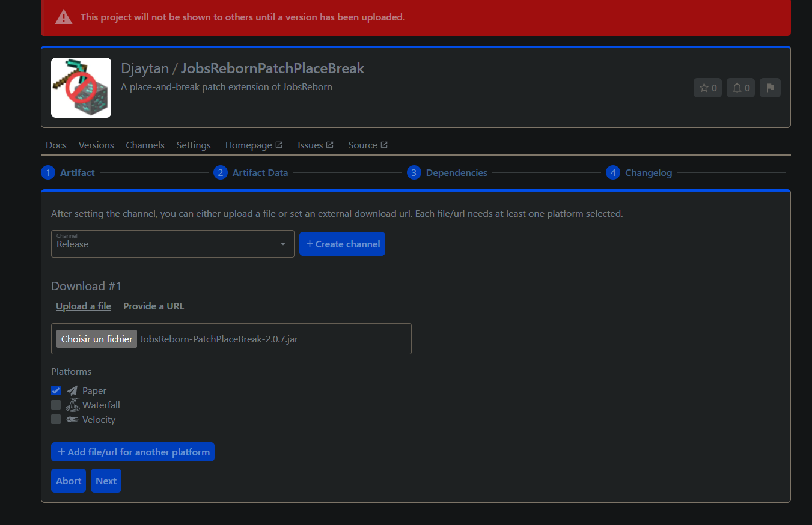Click Choisir un fichier to pick a file
Image resolution: width=812 pixels, height=525 pixels.
click(x=96, y=338)
